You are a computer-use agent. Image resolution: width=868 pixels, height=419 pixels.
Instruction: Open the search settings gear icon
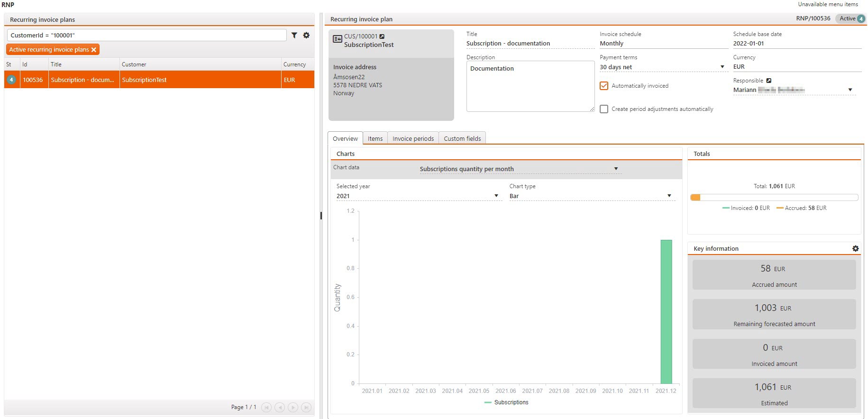tap(306, 35)
